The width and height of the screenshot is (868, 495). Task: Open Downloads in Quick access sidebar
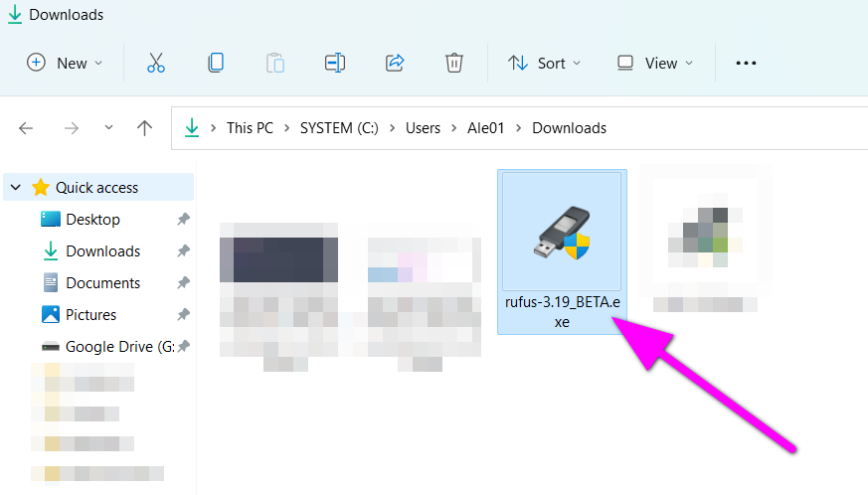tap(103, 251)
